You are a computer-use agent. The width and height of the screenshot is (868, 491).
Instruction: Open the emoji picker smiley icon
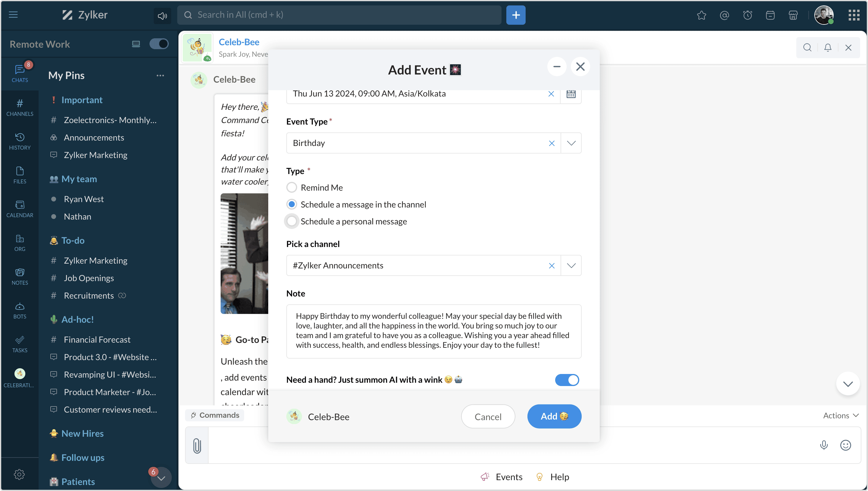pyautogui.click(x=845, y=445)
